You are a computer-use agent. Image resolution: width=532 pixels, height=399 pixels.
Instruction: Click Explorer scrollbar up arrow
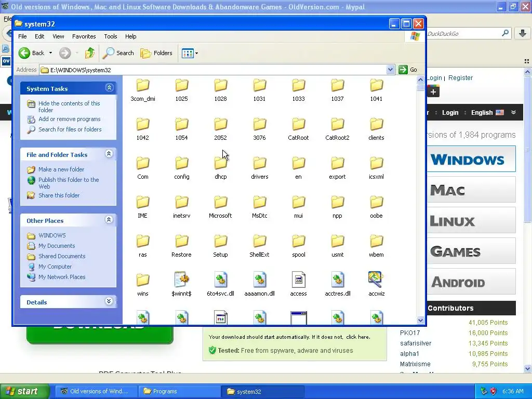(420, 79)
